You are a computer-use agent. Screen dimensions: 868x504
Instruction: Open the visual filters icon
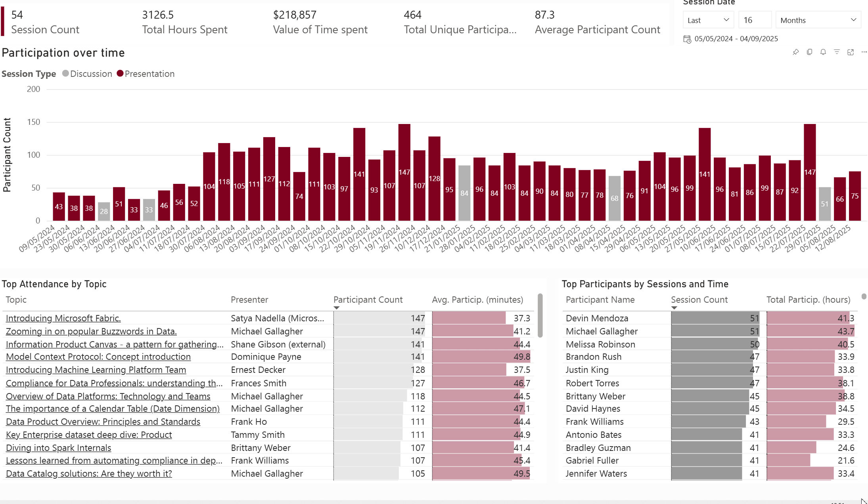point(837,52)
